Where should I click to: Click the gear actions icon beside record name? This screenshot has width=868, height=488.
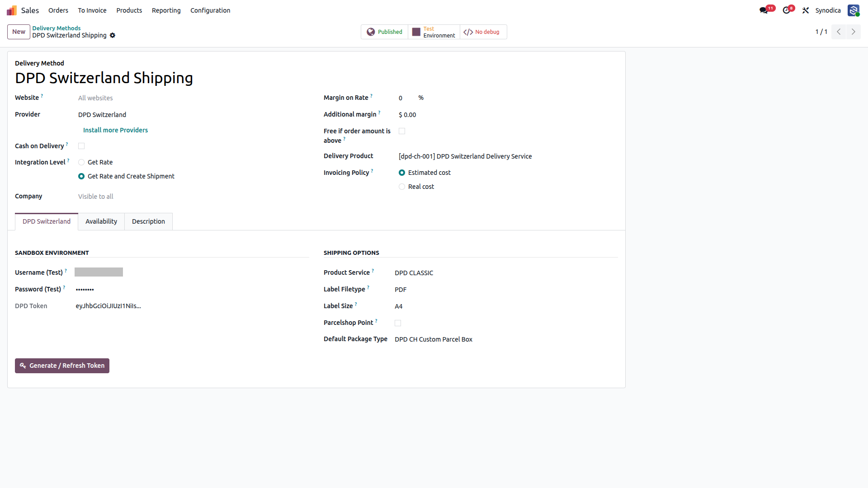(x=113, y=35)
